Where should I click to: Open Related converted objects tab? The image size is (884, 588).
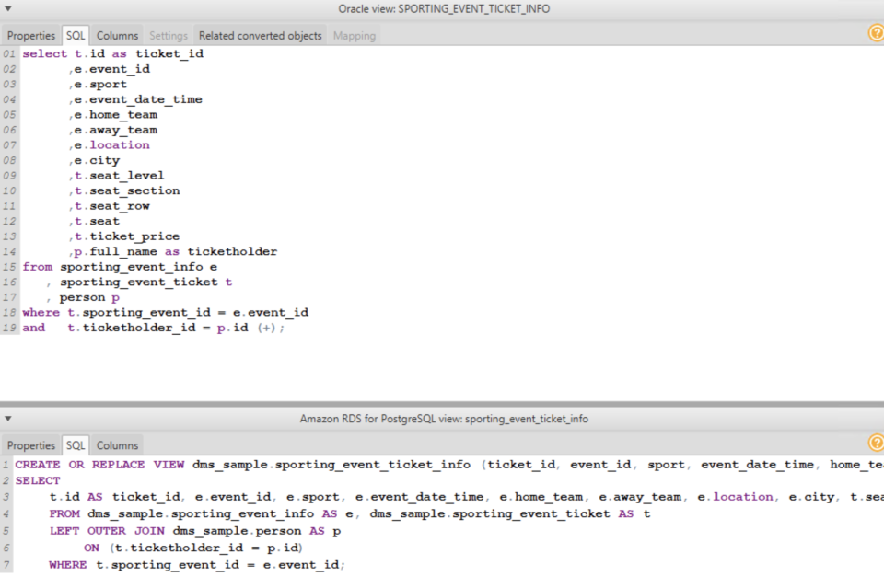click(x=260, y=36)
